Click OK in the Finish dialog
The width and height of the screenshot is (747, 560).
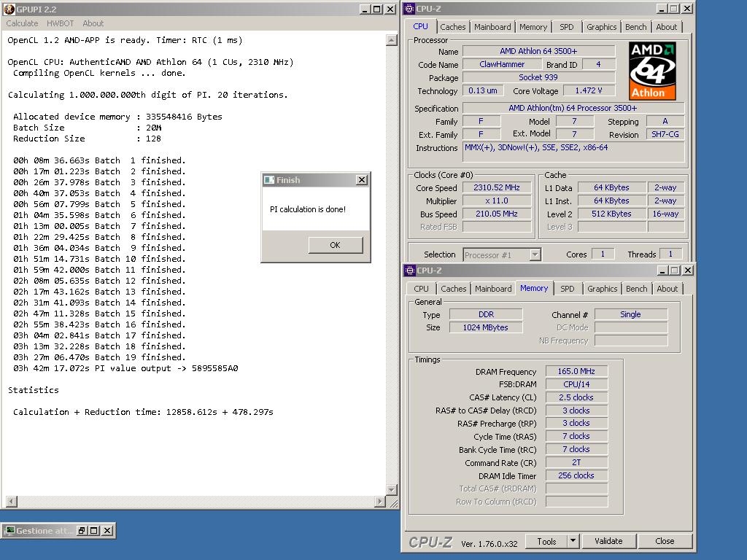(x=336, y=245)
